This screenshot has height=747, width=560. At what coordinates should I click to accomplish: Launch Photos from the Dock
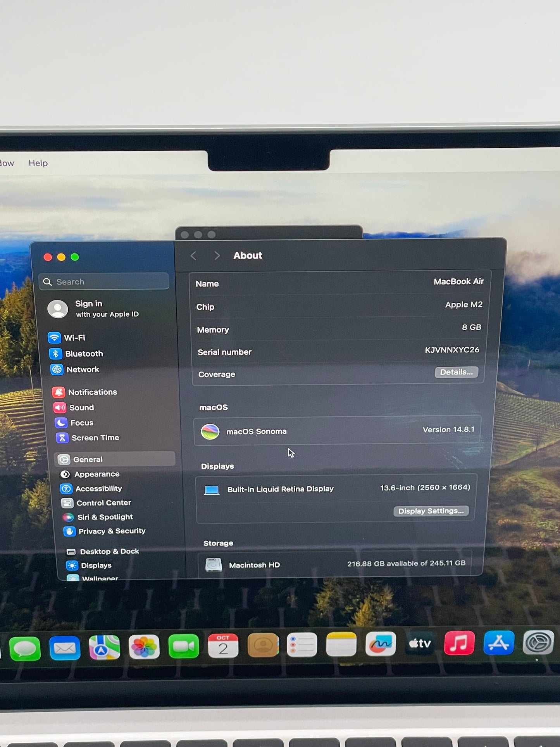[144, 647]
